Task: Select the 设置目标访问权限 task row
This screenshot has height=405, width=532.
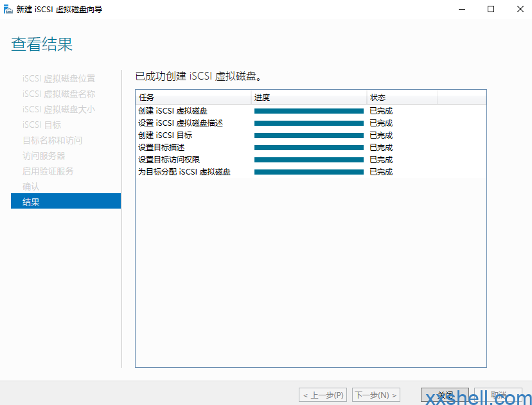Action: [311, 160]
